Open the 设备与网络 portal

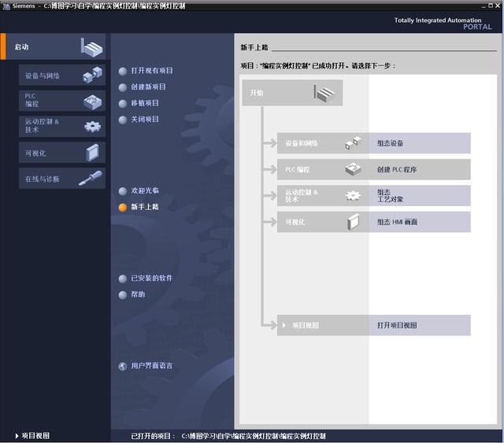tap(62, 76)
